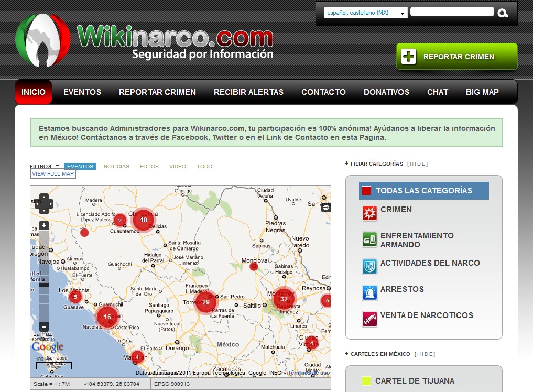Toggle the Eventos filter
This screenshot has height=392, width=533.
tap(80, 167)
